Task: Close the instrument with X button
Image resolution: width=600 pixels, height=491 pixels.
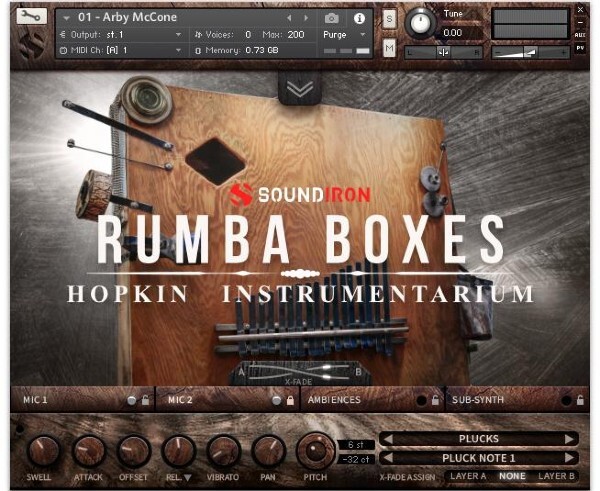Action: tap(580, 9)
